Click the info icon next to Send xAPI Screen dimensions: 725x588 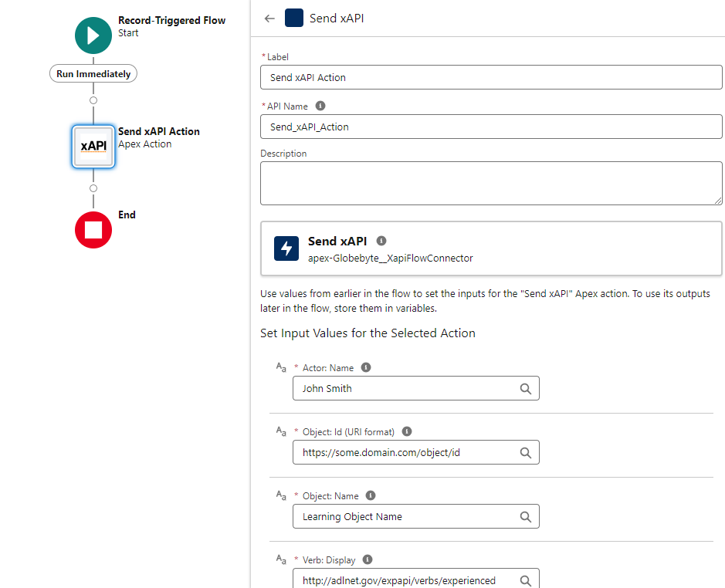(381, 241)
